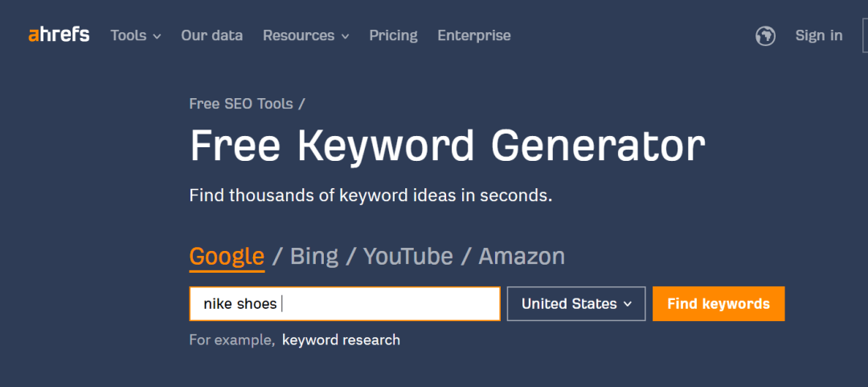Click the chevron arrow beside Resources
Screen dimensions: 868x387
point(345,36)
